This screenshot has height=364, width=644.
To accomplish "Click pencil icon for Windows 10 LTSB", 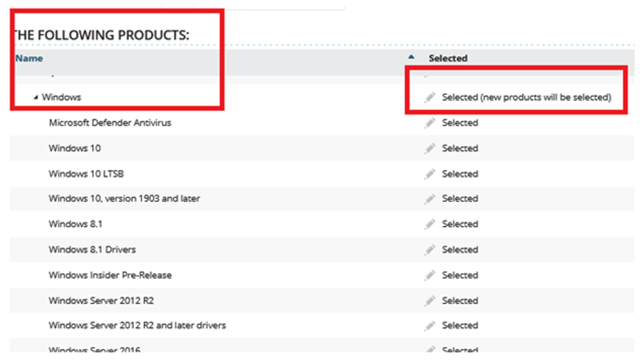I will tap(429, 174).
